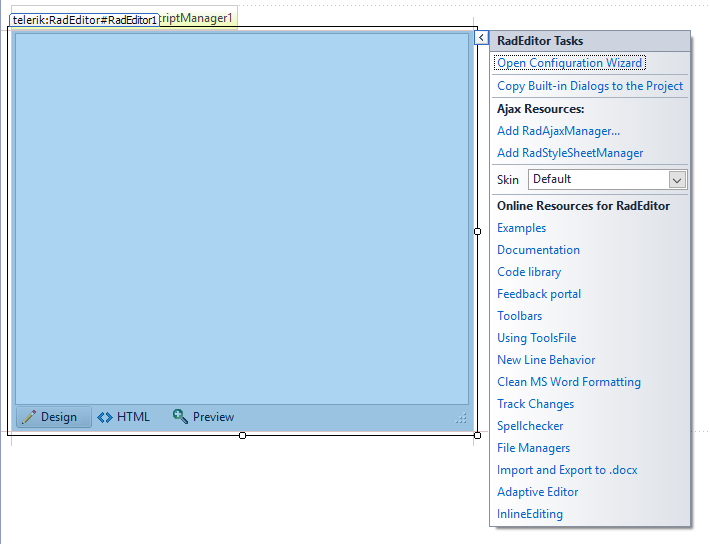Click inside the blue editor content area

coord(242,218)
